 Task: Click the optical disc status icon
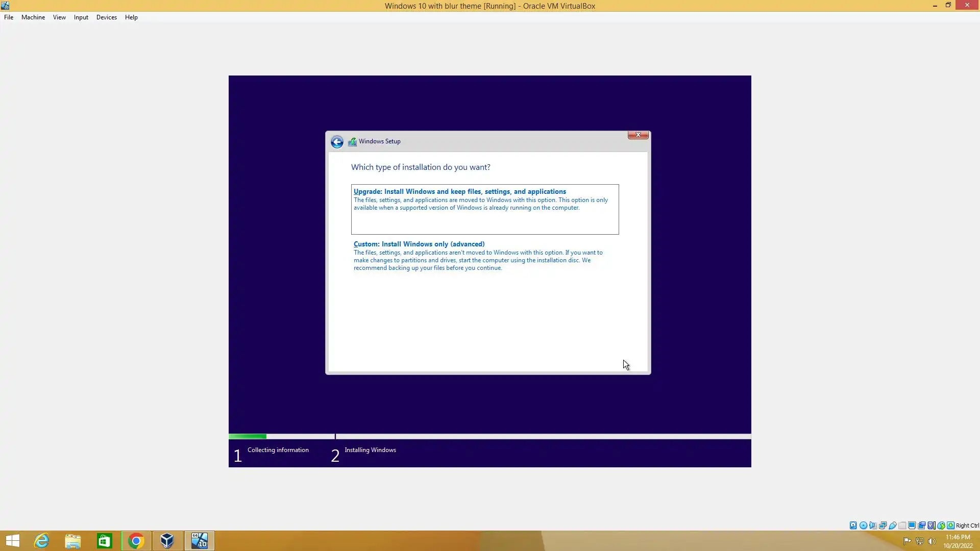863,525
